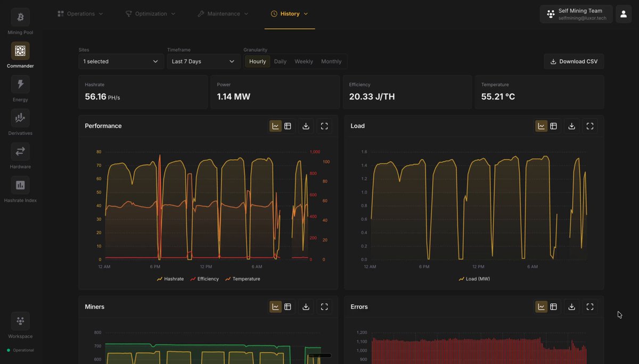This screenshot has width=639, height=364.
Task: Expand Errors chart to fullscreen
Action: (x=590, y=307)
